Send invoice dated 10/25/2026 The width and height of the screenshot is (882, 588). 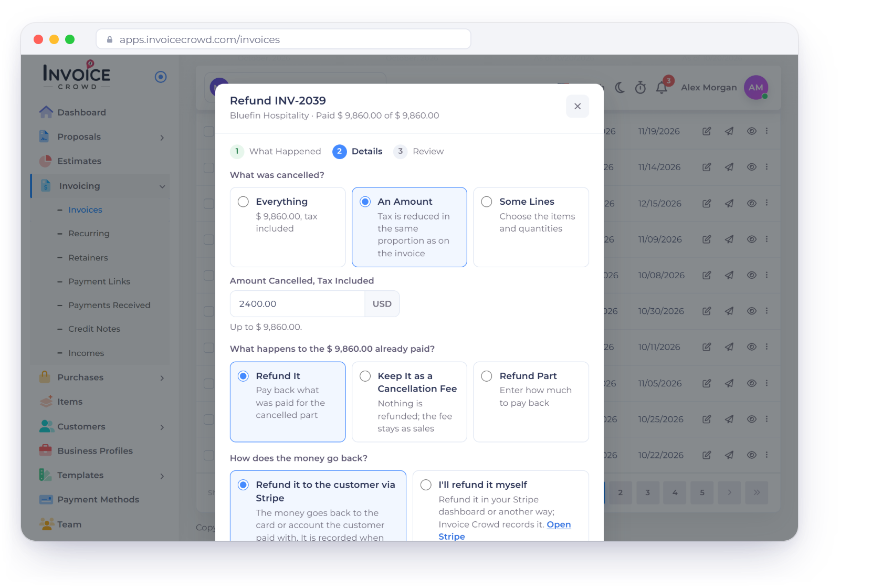[x=729, y=419]
